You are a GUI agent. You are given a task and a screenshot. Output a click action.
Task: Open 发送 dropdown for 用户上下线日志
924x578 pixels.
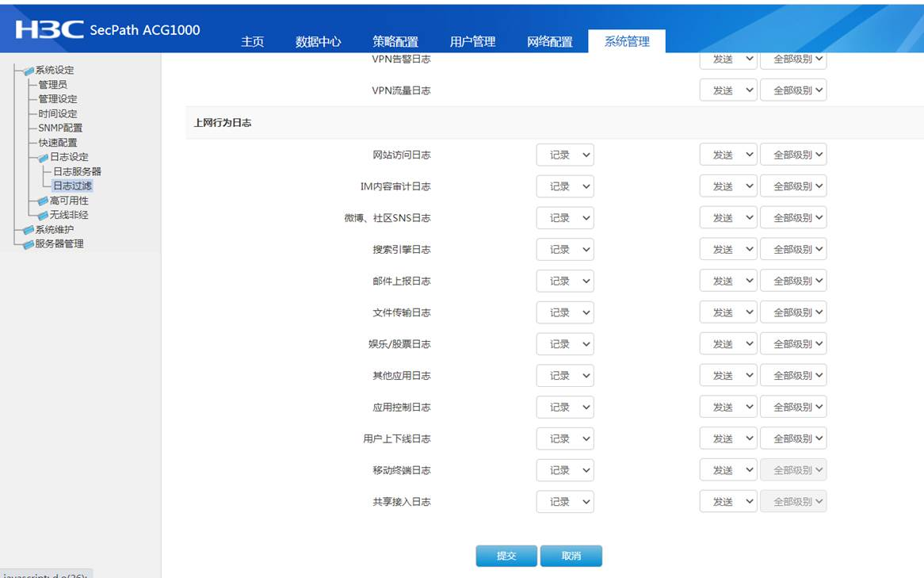[x=728, y=438]
